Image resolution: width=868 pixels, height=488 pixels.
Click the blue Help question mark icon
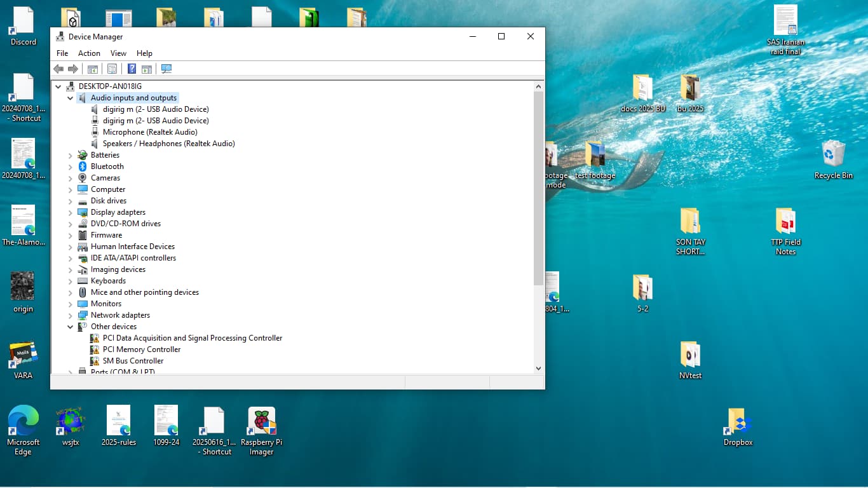point(132,69)
